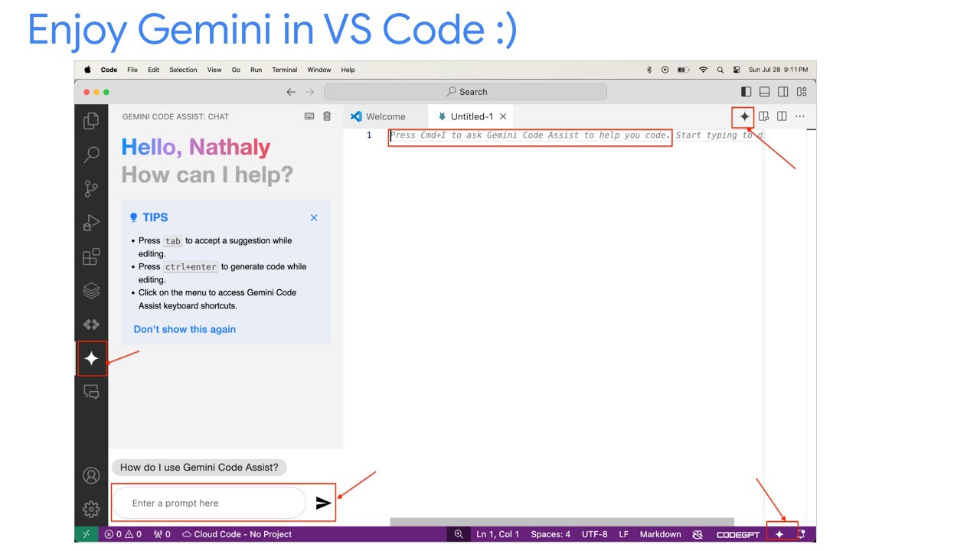Viewport: 980px width, 551px height.
Task: Open Source Control view in activity bar
Action: [91, 188]
